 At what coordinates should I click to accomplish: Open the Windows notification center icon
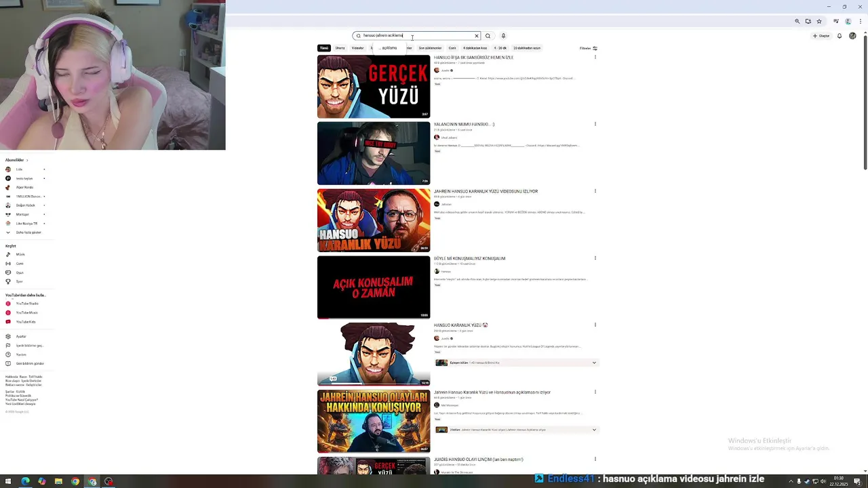[x=857, y=481]
